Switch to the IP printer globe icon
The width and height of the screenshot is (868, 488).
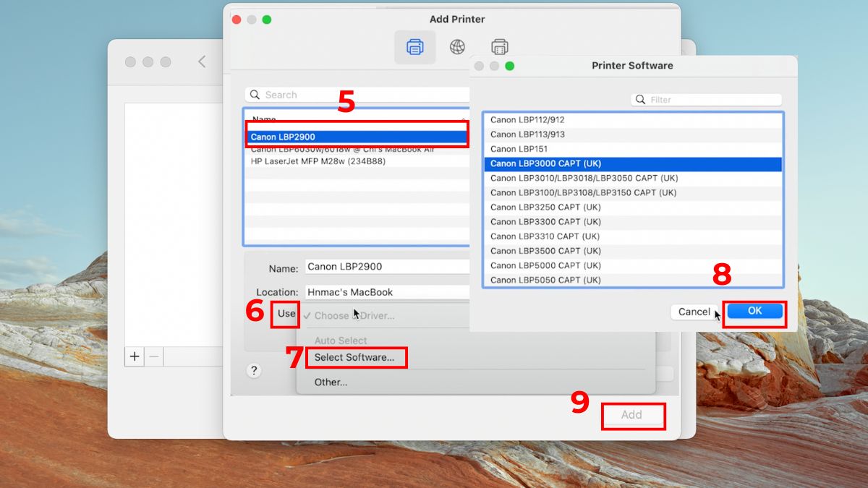[457, 47]
